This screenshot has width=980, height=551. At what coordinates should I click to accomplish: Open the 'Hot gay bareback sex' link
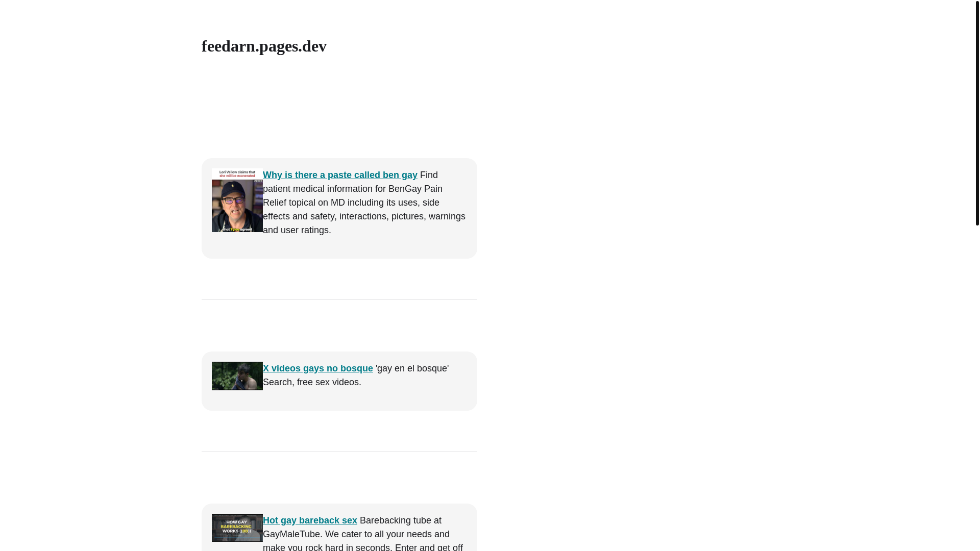(x=310, y=520)
